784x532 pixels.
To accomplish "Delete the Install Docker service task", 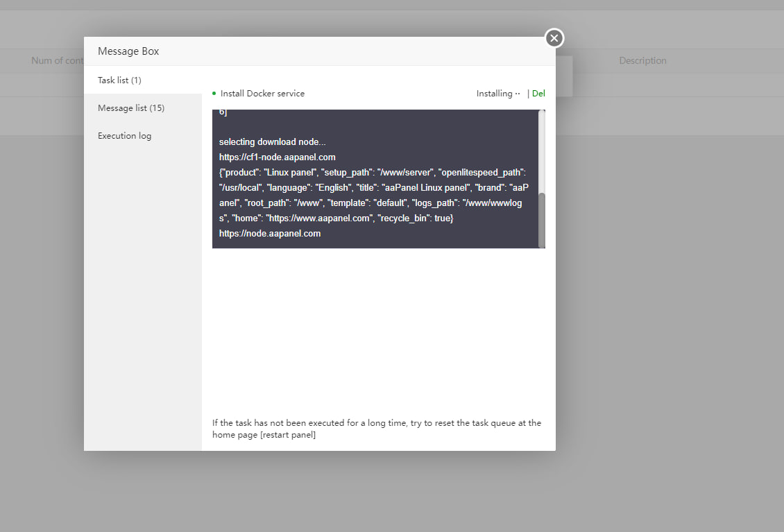I will (x=538, y=94).
